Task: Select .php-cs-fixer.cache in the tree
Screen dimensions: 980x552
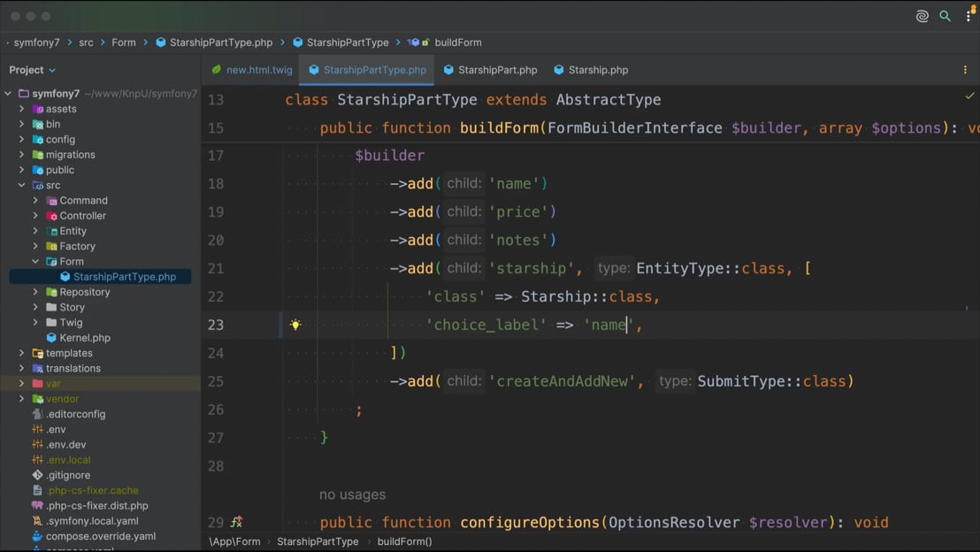Action: tap(92, 490)
